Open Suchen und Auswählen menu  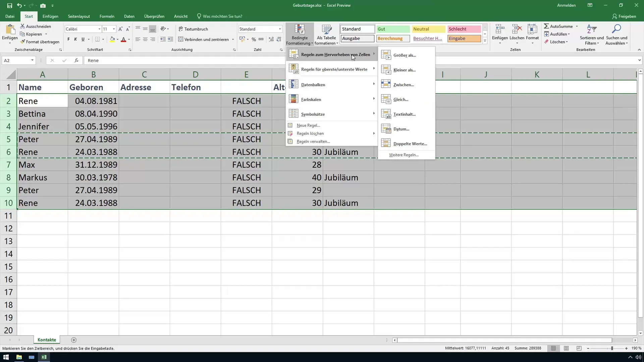[616, 34]
